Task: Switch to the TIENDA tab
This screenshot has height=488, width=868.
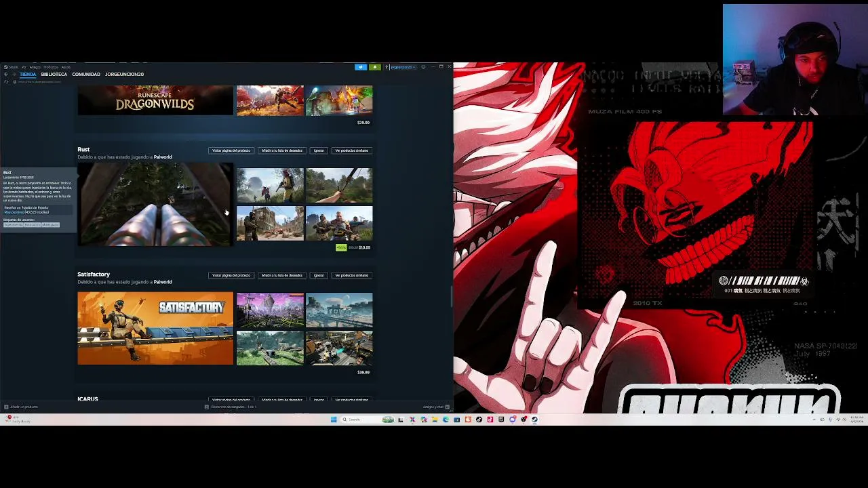Action: 28,74
